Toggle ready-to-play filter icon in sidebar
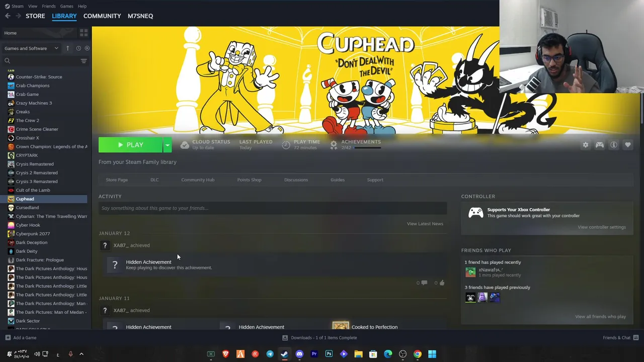Image resolution: width=644 pixels, height=362 pixels. click(x=87, y=48)
